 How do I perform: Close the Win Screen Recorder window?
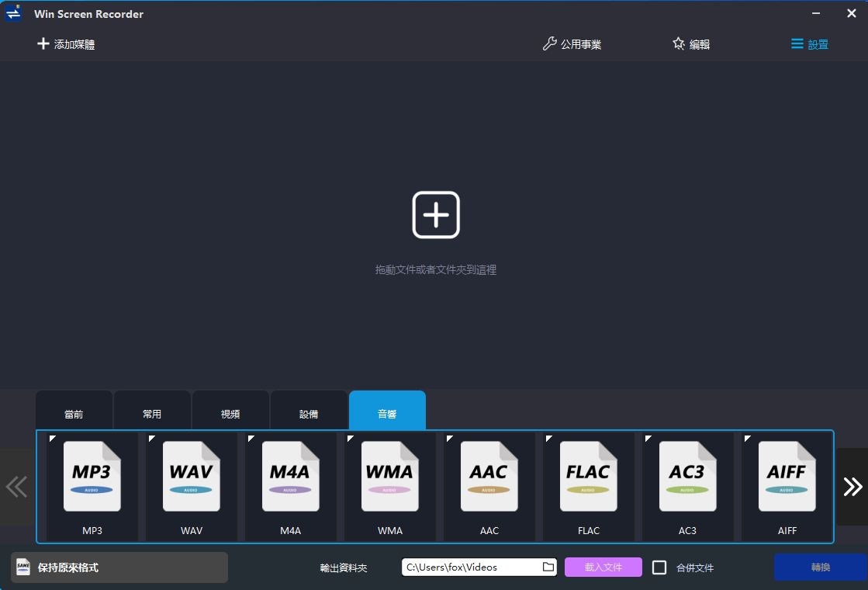click(x=852, y=13)
